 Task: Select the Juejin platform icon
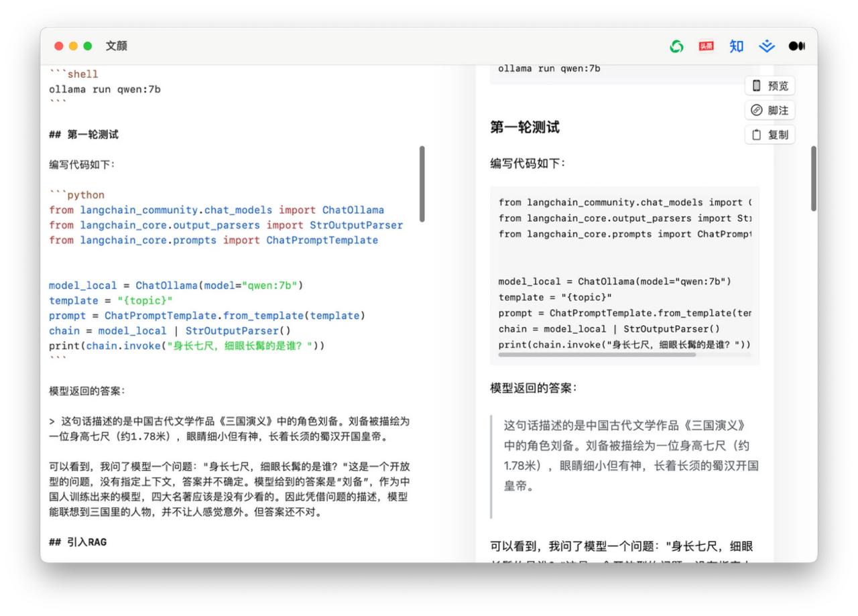[766, 46]
